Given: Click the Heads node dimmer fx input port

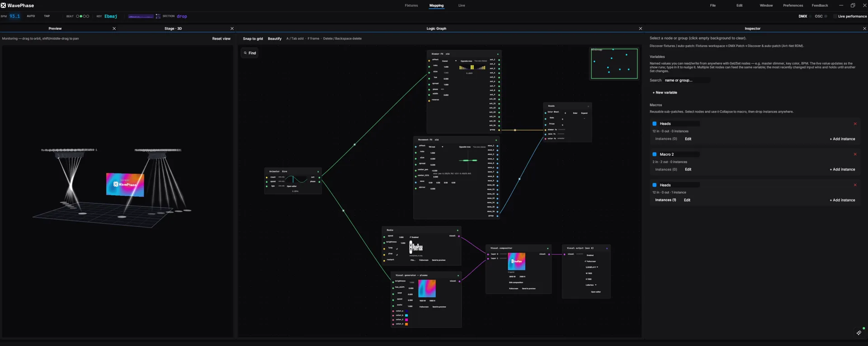Looking at the screenshot, I should tap(546, 130).
